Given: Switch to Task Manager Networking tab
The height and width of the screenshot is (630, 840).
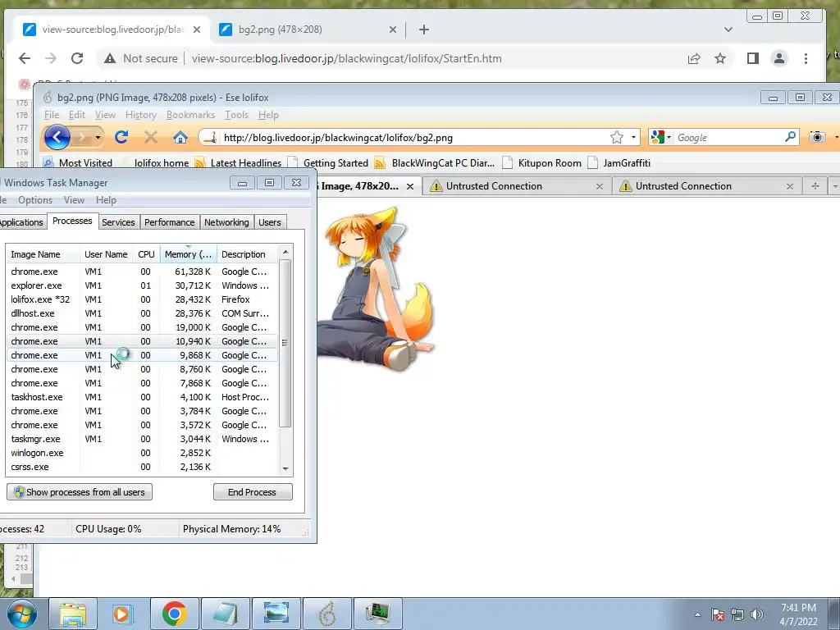Looking at the screenshot, I should (226, 222).
